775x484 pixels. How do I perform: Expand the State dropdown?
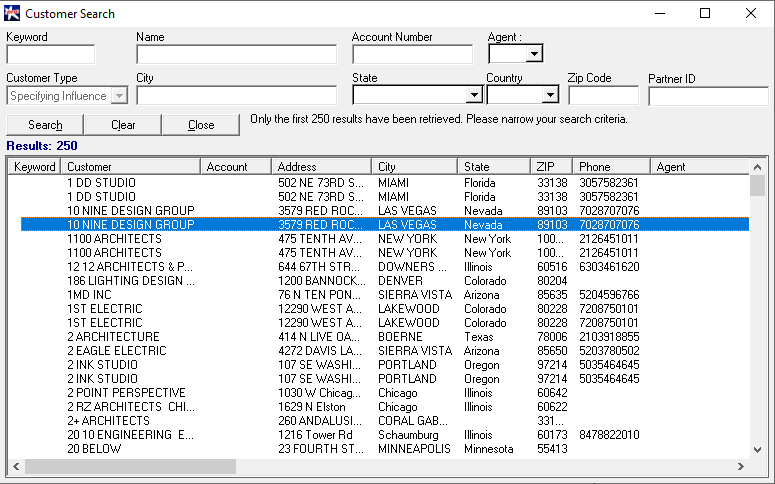click(x=474, y=95)
